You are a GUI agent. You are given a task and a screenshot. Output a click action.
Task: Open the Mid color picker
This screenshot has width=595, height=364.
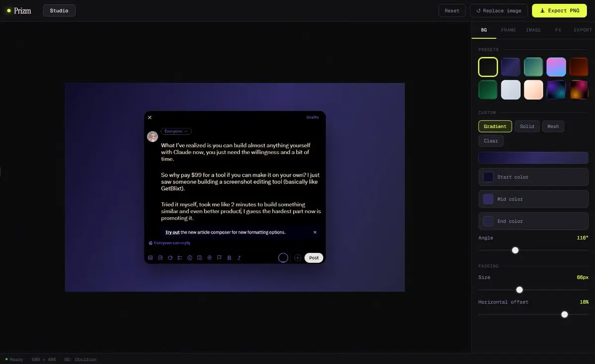(534, 199)
